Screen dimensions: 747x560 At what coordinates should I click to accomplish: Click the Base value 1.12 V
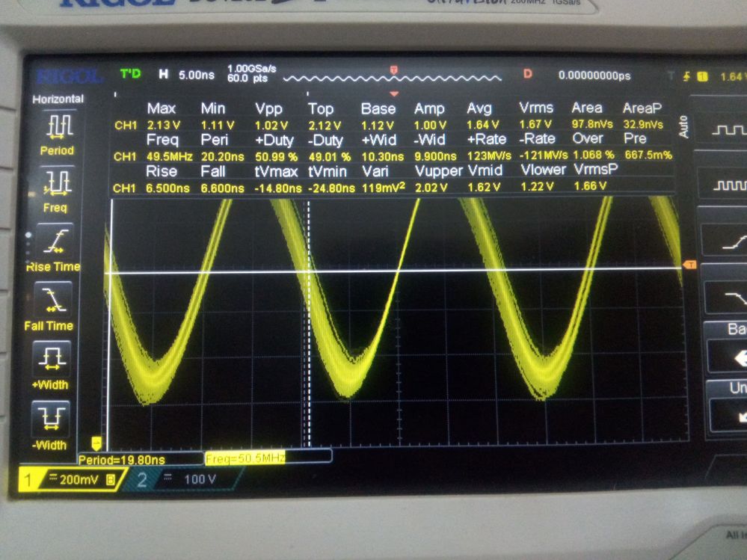[x=378, y=126]
